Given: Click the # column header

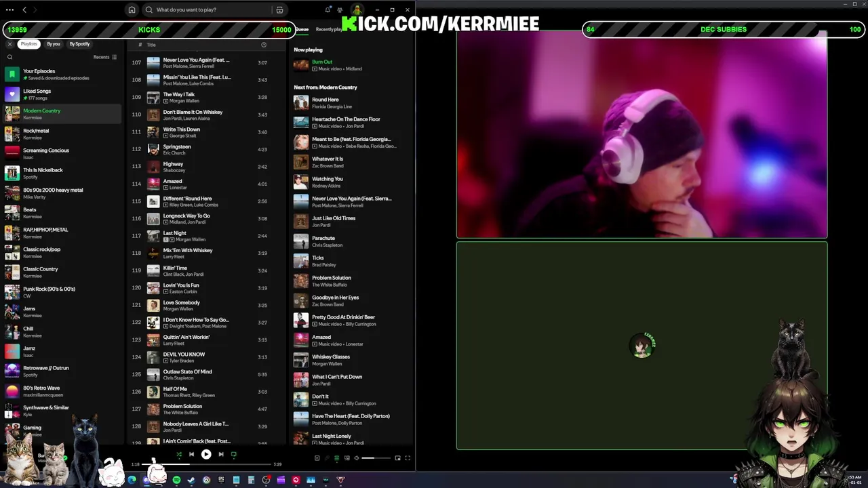Looking at the screenshot, I should (x=140, y=45).
